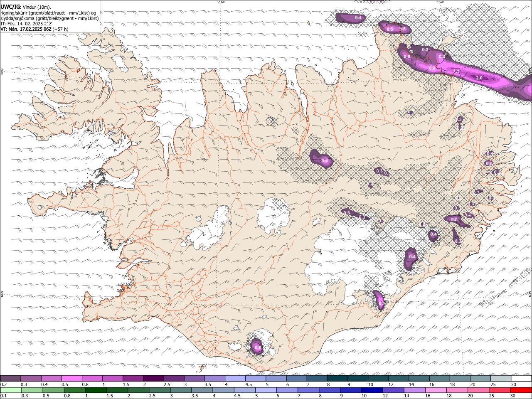The height and width of the screenshot is (399, 532).
Task: Click the '2.0' value on the magenta snow band
Action: (479, 78)
